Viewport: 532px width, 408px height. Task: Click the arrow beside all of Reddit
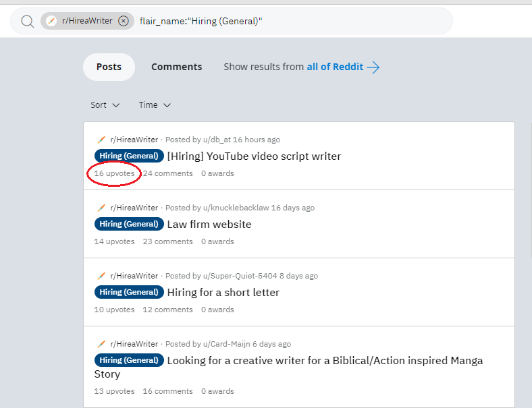[373, 67]
